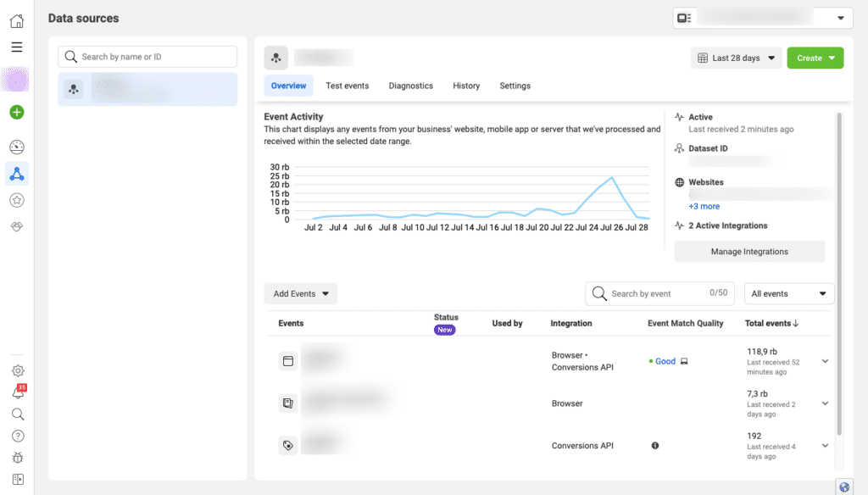Screen dimensions: 868x495
Task: Open the Settings tab
Action: pos(515,86)
